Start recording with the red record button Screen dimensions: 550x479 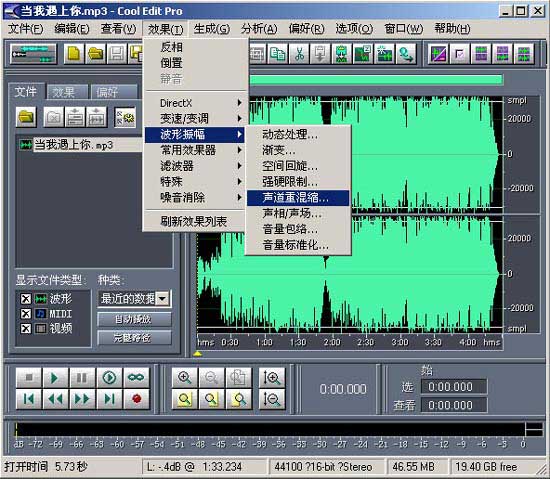pyautogui.click(x=136, y=399)
